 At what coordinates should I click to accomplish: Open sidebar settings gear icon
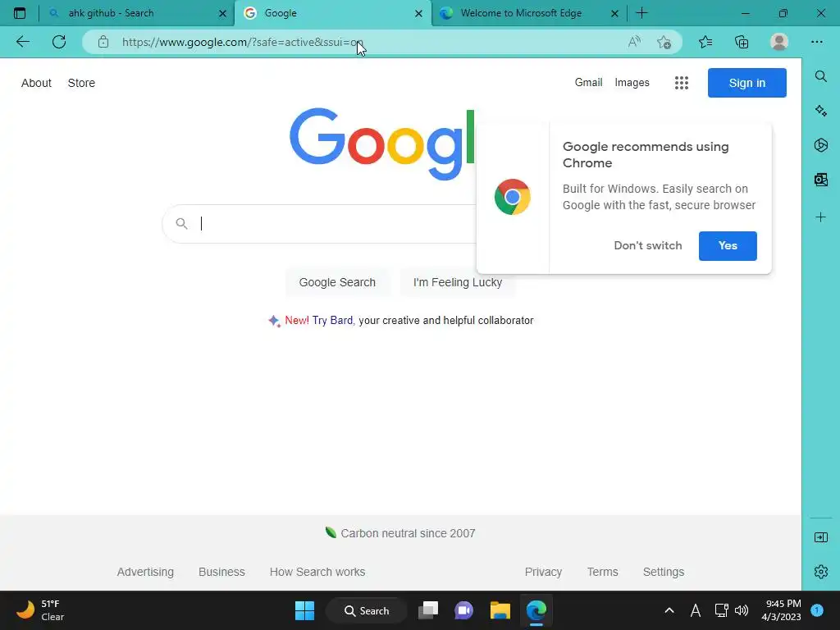point(820,572)
